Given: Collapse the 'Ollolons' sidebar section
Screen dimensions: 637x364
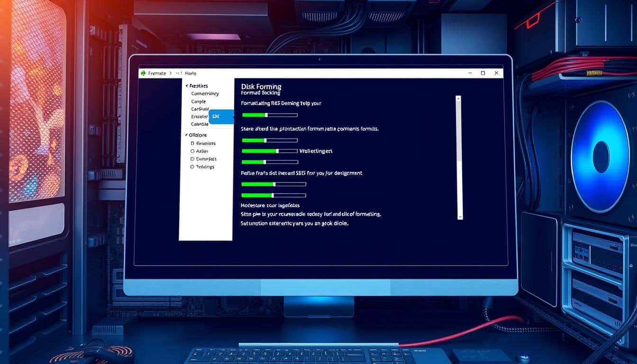Looking at the screenshot, I should pos(186,135).
